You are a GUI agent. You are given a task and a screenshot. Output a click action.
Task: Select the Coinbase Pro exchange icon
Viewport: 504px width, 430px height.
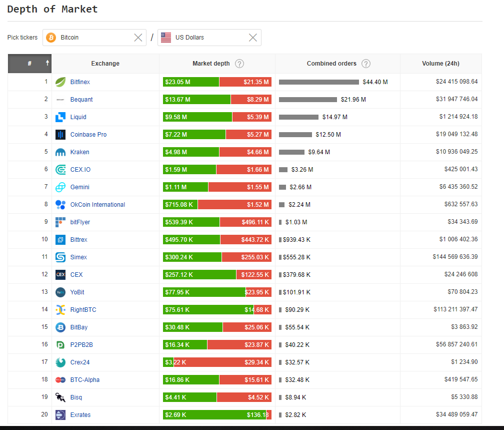60,134
